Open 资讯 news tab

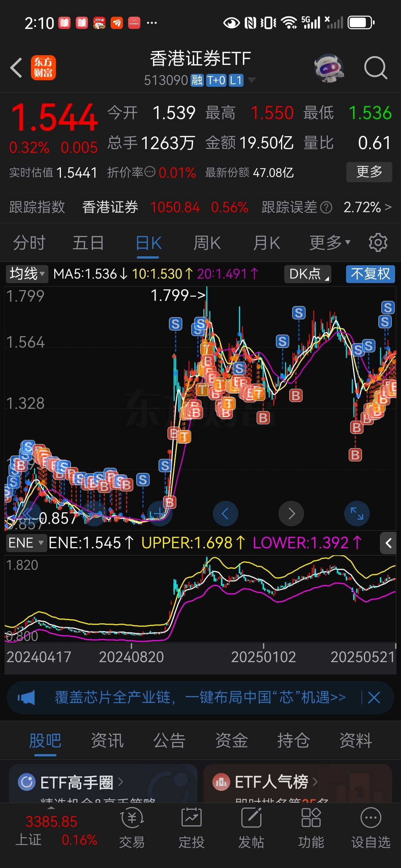click(x=107, y=740)
